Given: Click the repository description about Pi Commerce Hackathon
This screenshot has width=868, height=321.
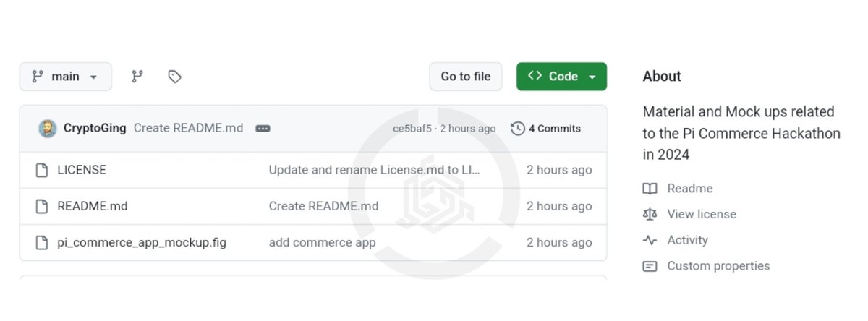Looking at the screenshot, I should (741, 133).
